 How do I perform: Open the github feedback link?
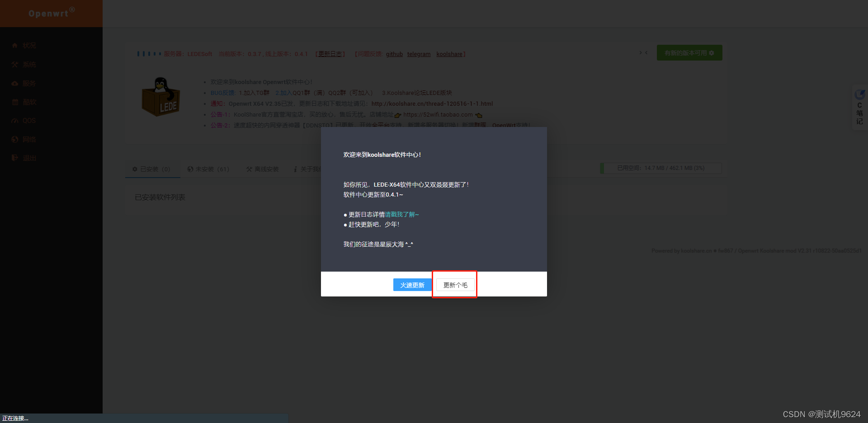point(394,54)
